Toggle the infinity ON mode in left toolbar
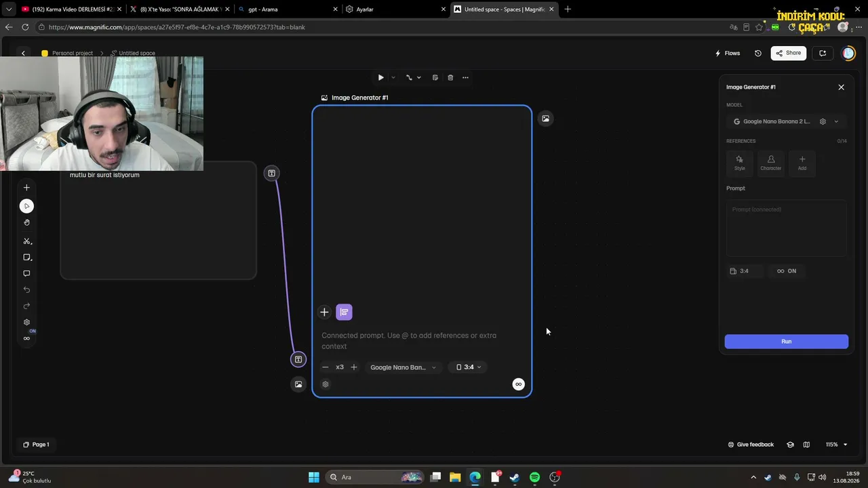Viewport: 868px width, 488px height. [x=26, y=338]
